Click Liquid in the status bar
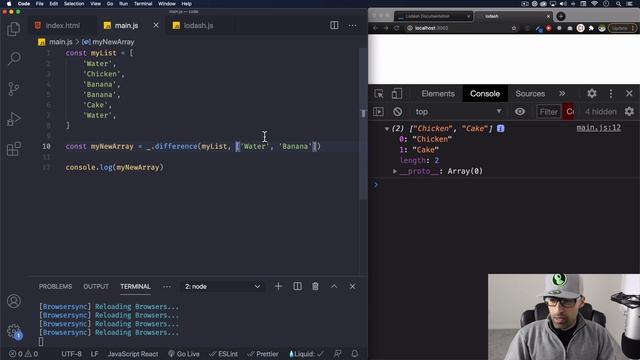Viewport: 640px width, 360px height. pos(306,354)
